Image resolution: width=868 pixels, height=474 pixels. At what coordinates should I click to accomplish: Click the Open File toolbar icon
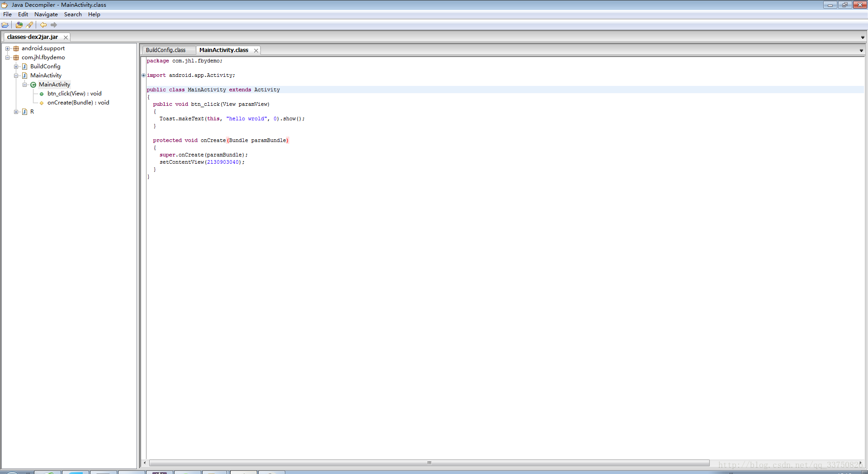[5, 25]
